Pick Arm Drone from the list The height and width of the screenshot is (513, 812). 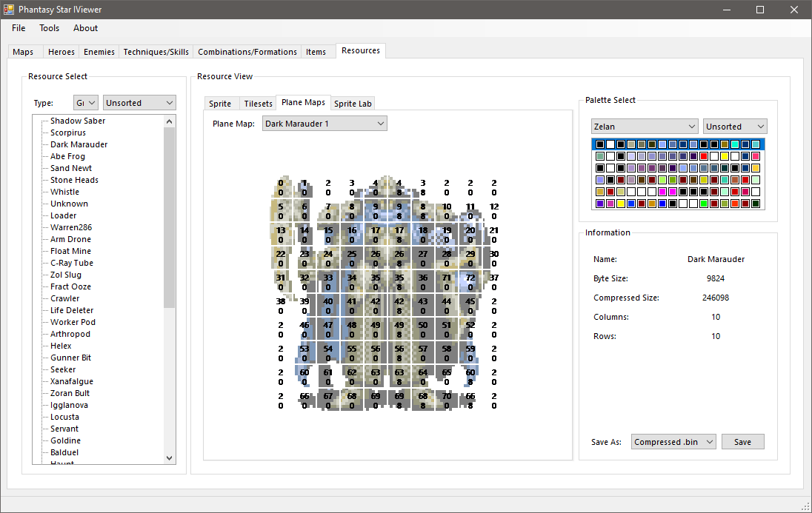[70, 239]
